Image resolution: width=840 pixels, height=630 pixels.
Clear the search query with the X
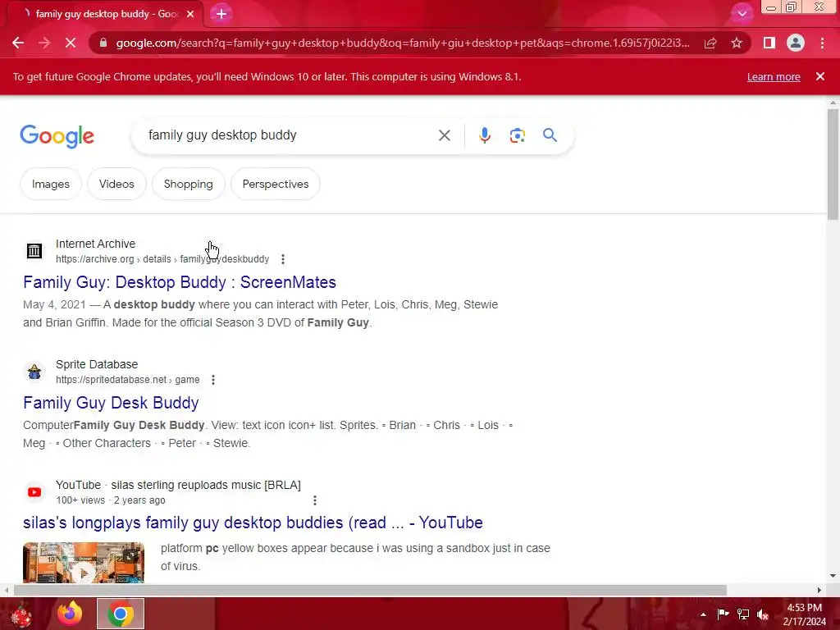[x=444, y=135]
